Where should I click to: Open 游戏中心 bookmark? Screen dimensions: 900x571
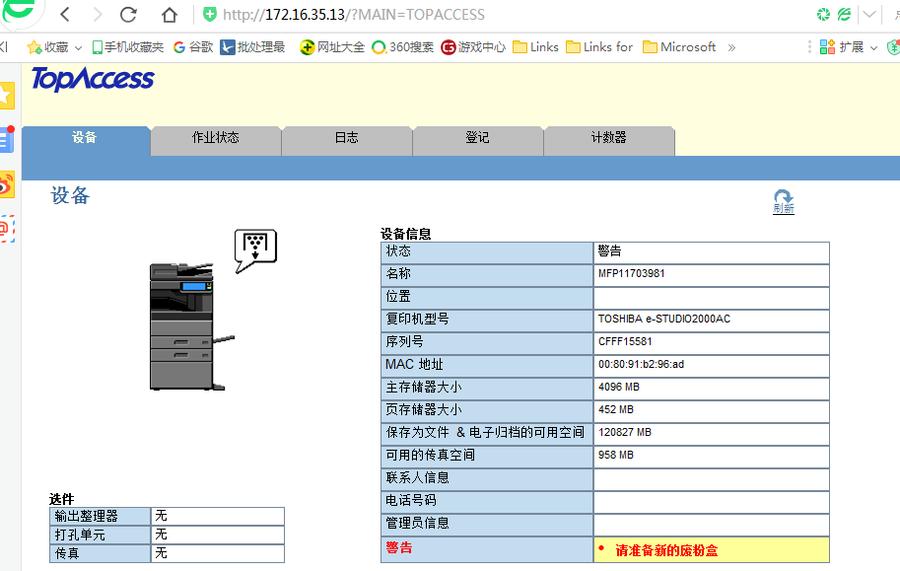[x=473, y=47]
